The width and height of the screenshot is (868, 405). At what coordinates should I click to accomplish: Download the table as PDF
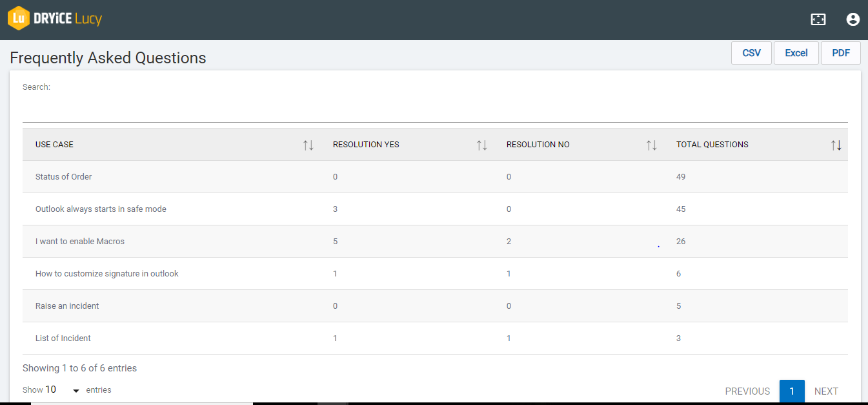click(x=840, y=53)
